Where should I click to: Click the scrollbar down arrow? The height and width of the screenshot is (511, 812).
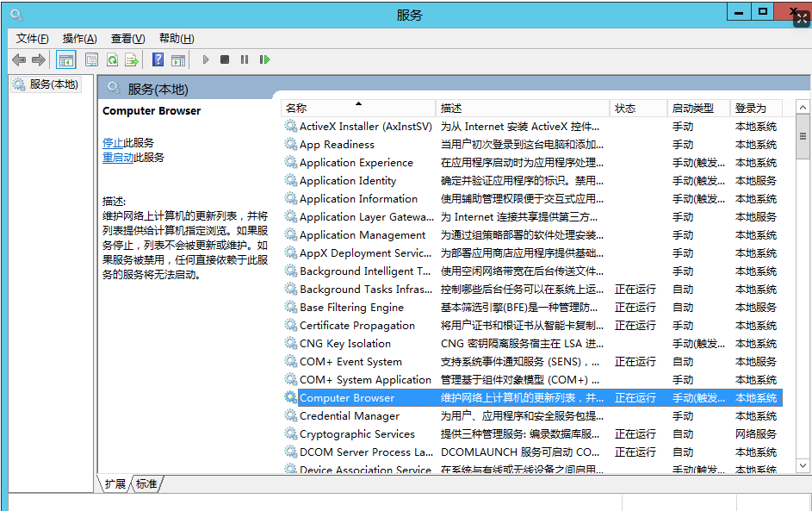coord(803,465)
